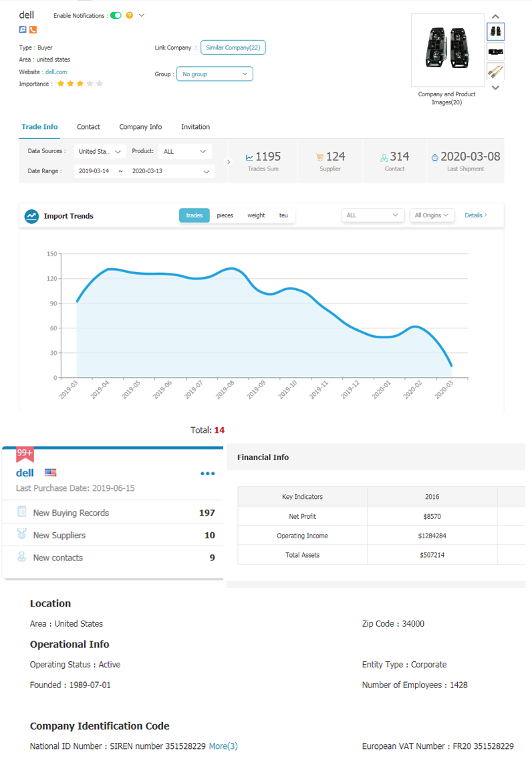Screen dimensions: 532x763
Task: Click the New Suppliers medal icon
Action: click(x=22, y=534)
